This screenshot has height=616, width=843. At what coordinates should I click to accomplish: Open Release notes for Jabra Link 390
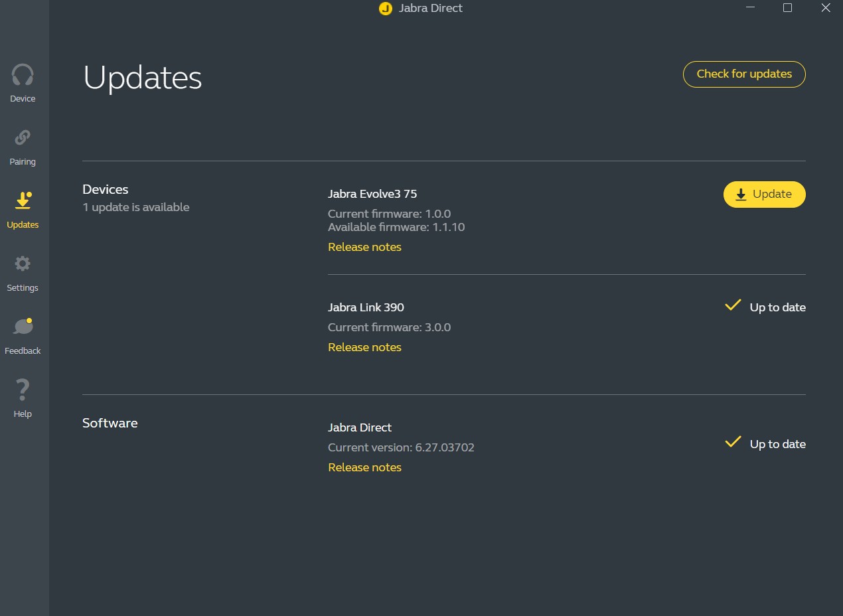(x=364, y=347)
